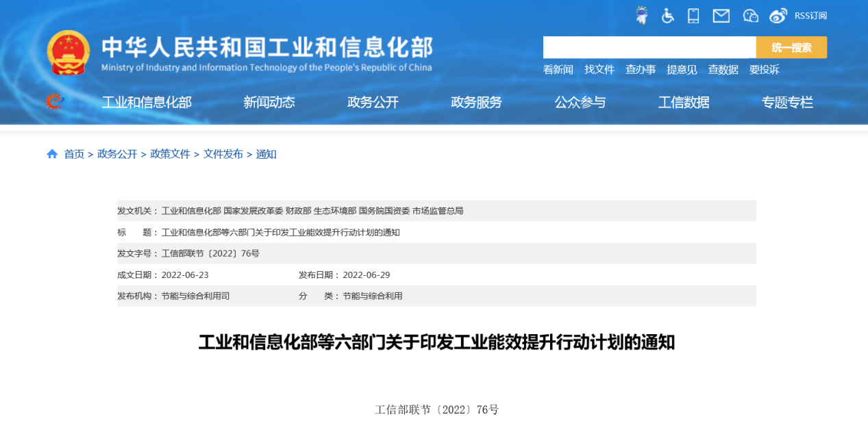Viewport: 868px width, 434px height.
Task: Click the 统一搜索 search button
Action: [x=791, y=47]
